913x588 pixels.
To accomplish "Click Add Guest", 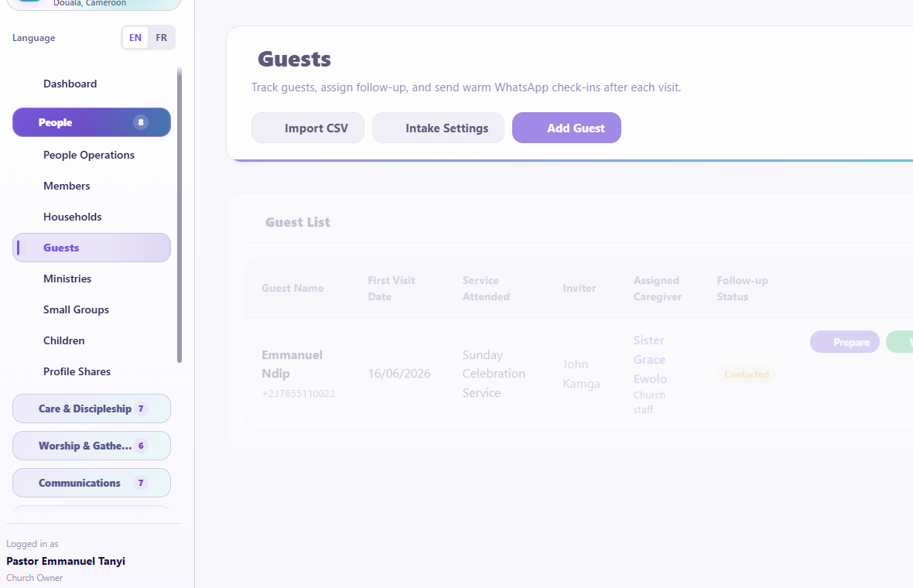I will [566, 128].
